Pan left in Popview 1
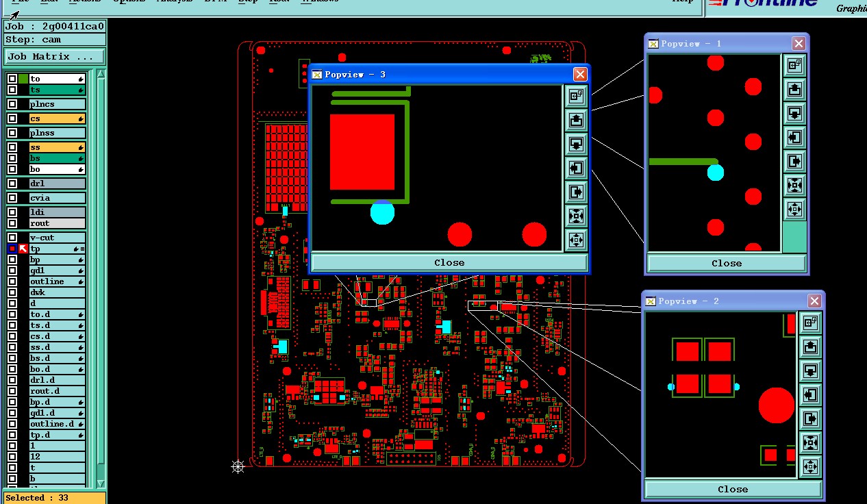 click(x=794, y=138)
